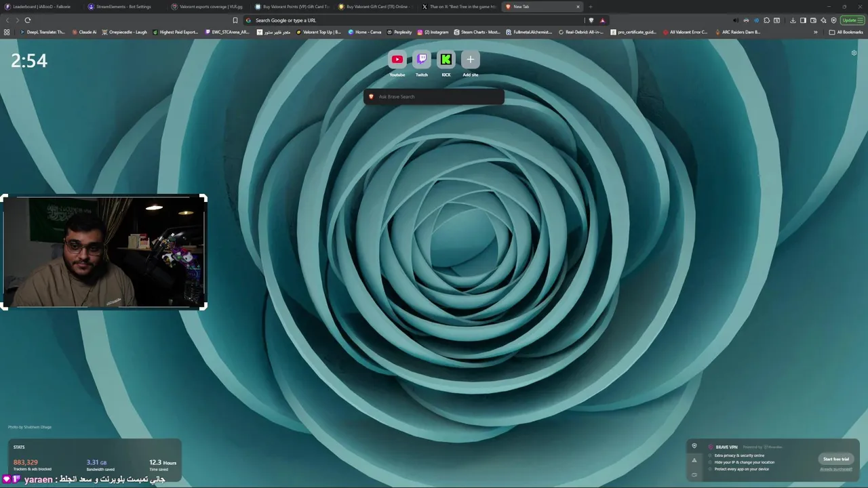Open the Brave Wallet icon
868x488 pixels.
pyautogui.click(x=813, y=20)
